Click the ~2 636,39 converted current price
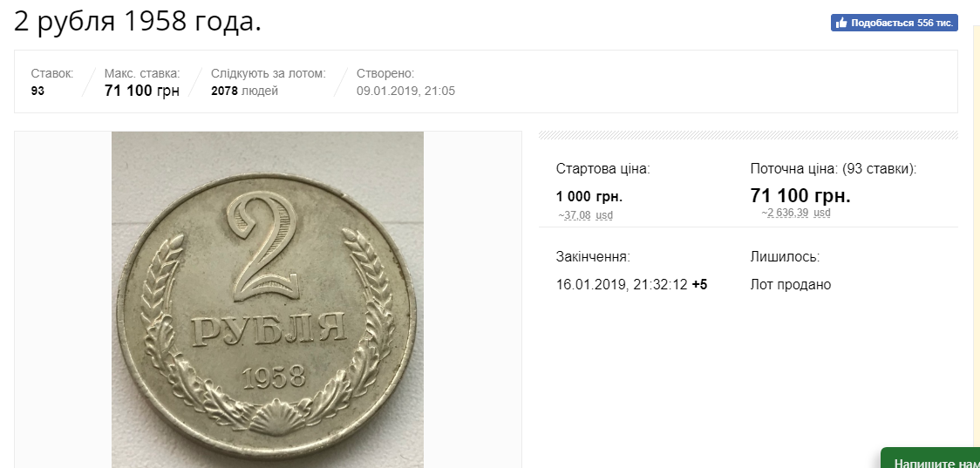 (x=786, y=213)
